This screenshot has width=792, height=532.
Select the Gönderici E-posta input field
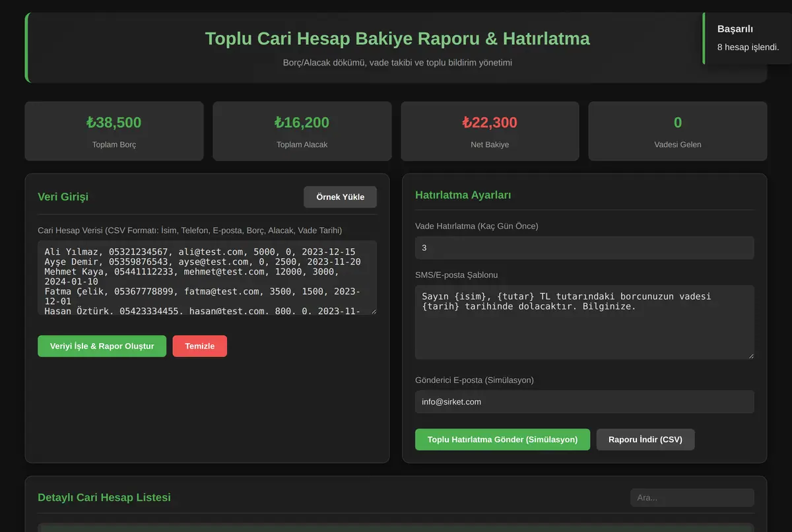584,401
